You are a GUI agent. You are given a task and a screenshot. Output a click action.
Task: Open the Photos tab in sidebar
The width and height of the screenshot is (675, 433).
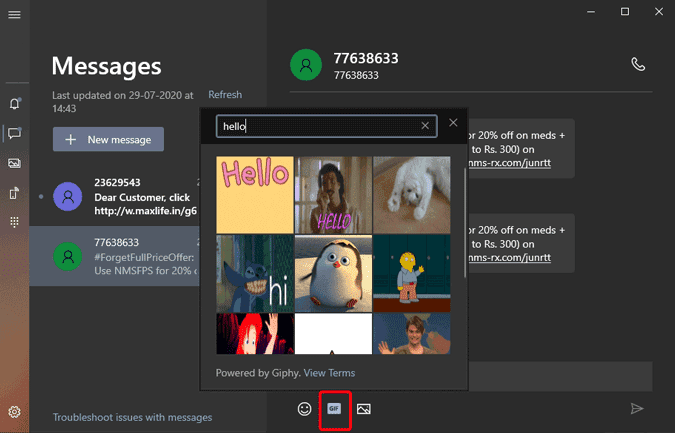pos(14,163)
